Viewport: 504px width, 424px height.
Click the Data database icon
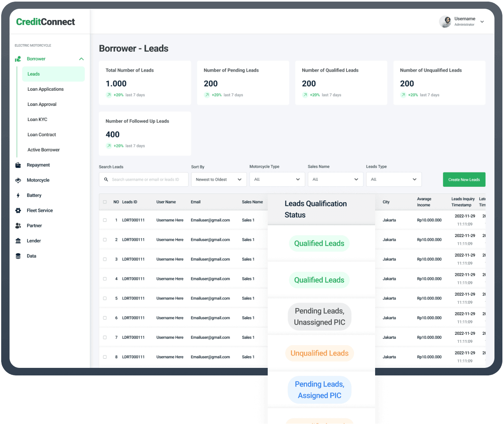click(x=18, y=256)
